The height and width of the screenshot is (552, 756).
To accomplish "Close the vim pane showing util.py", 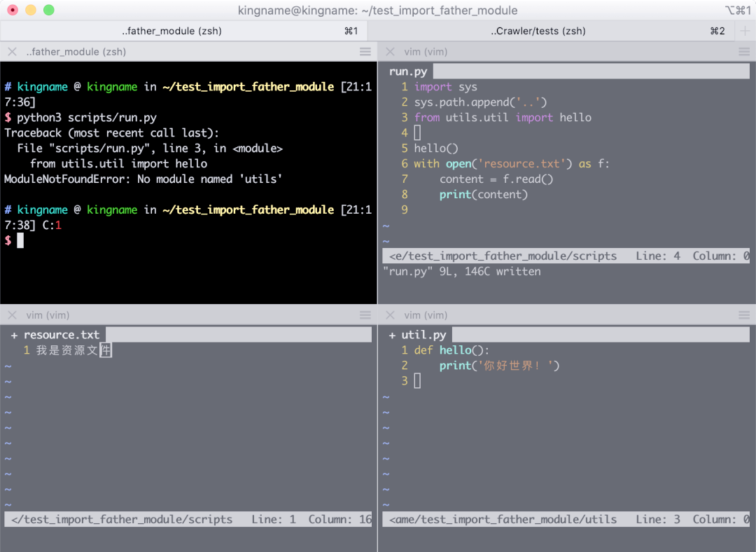I will click(391, 315).
